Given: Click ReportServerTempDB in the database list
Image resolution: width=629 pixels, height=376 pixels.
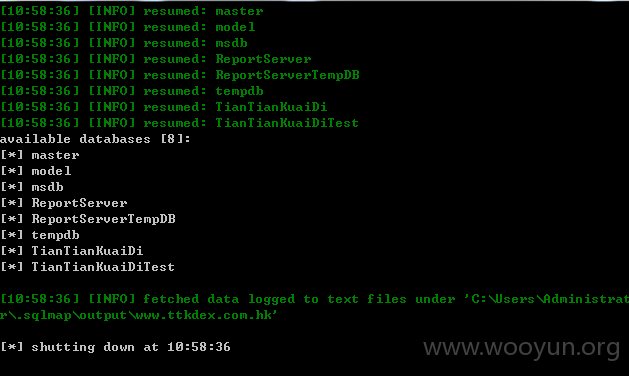Looking at the screenshot, I should (103, 219).
